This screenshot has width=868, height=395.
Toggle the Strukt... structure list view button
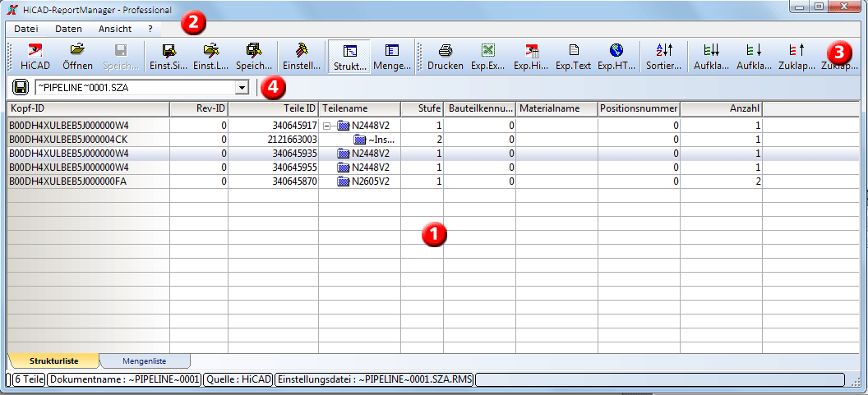[x=349, y=57]
